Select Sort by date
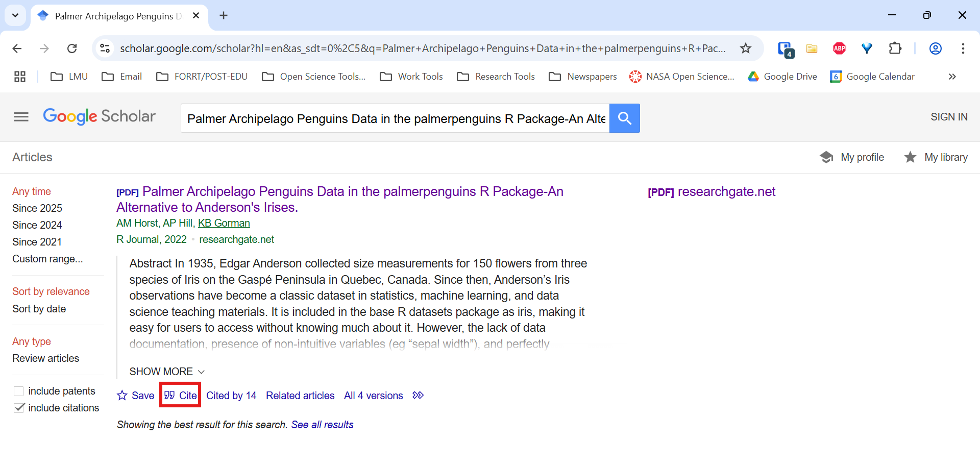This screenshot has width=980, height=466. coord(39,309)
